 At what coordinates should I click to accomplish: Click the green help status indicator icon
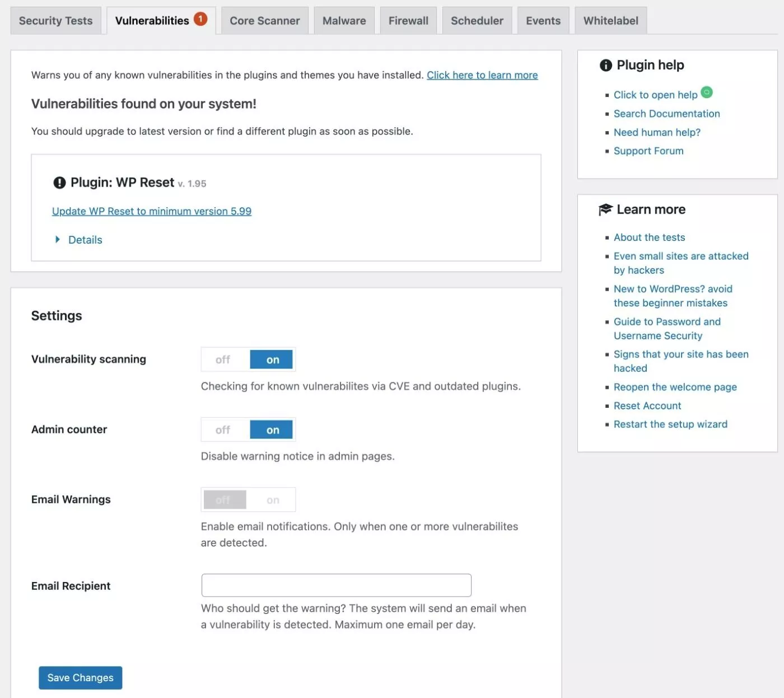[x=707, y=92]
